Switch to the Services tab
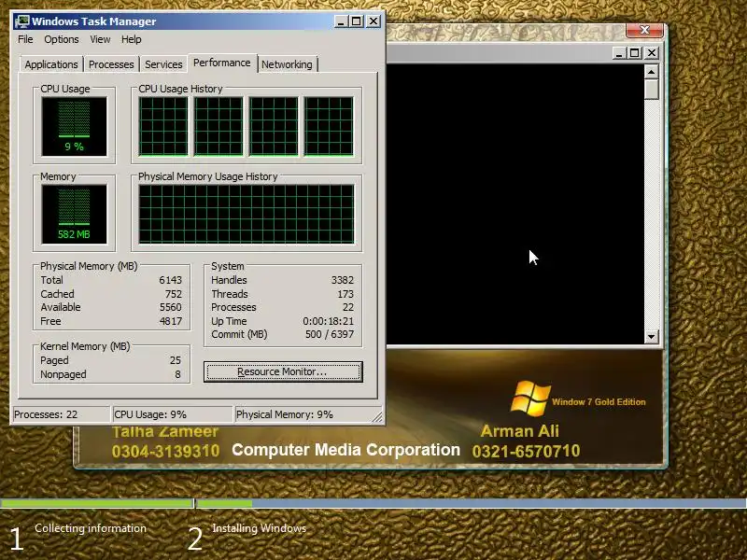The width and height of the screenshot is (747, 560). click(x=163, y=64)
